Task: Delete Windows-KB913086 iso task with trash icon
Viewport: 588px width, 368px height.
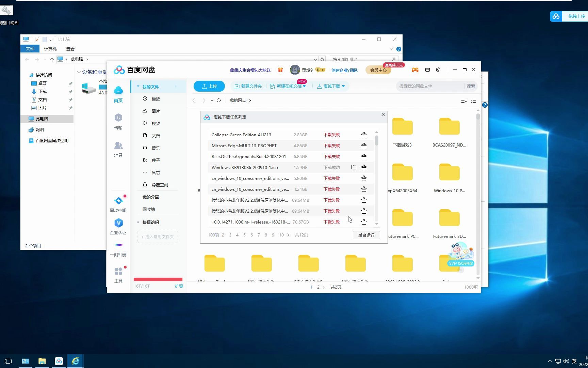Action: (364, 168)
